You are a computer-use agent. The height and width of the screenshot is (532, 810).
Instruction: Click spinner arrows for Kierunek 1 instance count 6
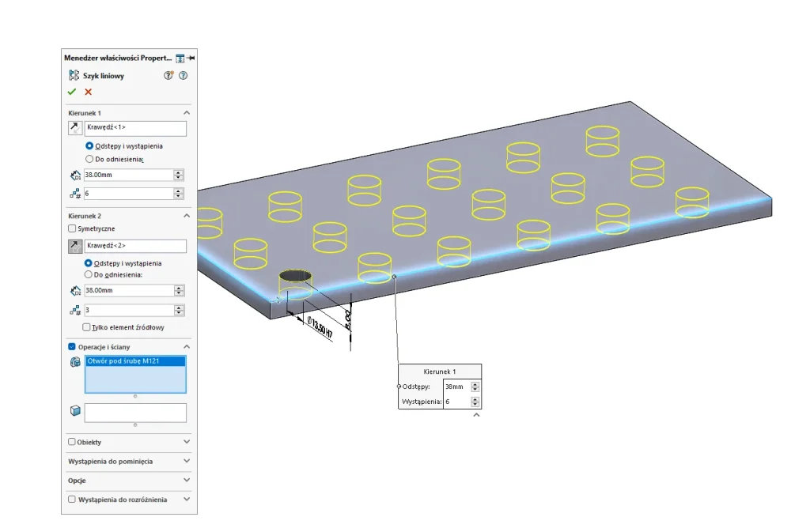click(178, 194)
